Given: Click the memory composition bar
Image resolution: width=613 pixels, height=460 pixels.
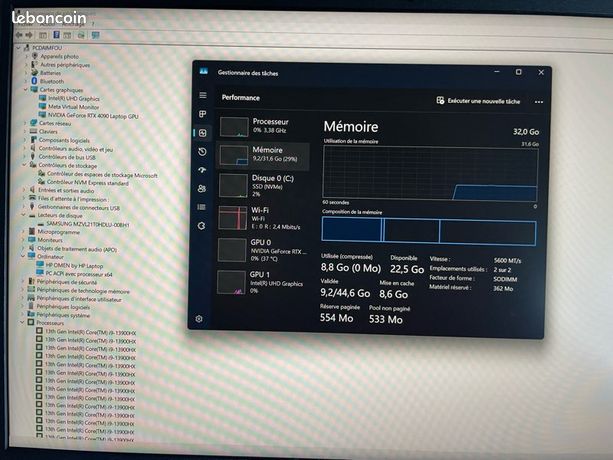Looking at the screenshot, I should tap(429, 231).
